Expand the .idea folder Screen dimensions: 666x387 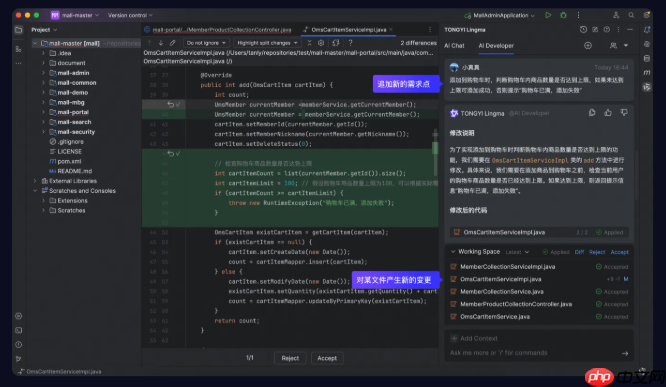tap(43, 53)
